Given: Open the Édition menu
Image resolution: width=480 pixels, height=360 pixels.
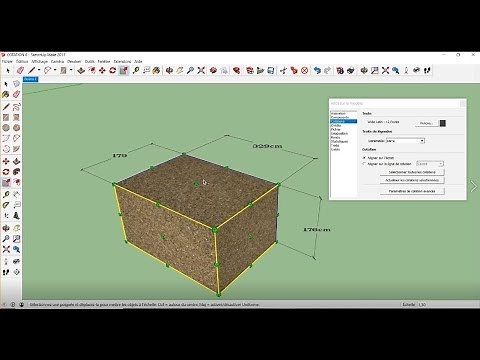Looking at the screenshot, I should coord(22,62).
